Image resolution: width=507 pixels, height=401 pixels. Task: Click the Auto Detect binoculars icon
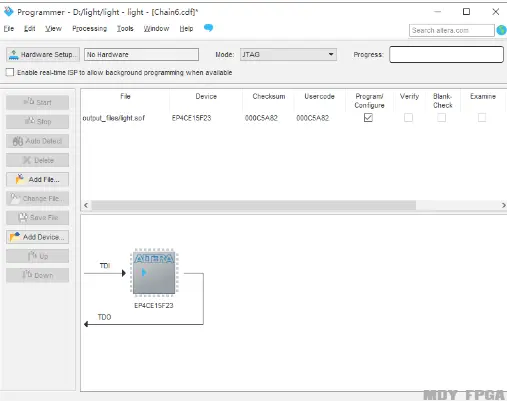click(x=18, y=141)
